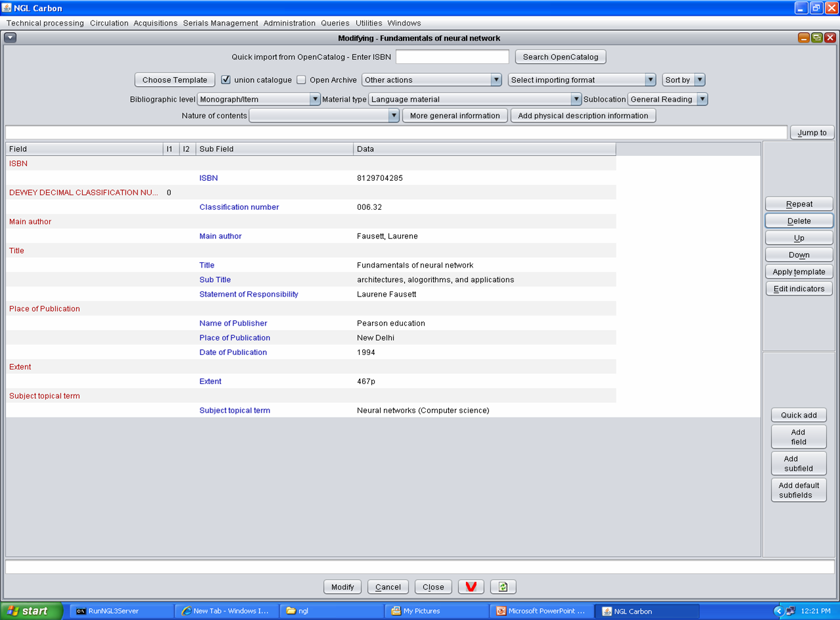Open the Serials Management menu
The height and width of the screenshot is (620, 840).
tap(220, 23)
